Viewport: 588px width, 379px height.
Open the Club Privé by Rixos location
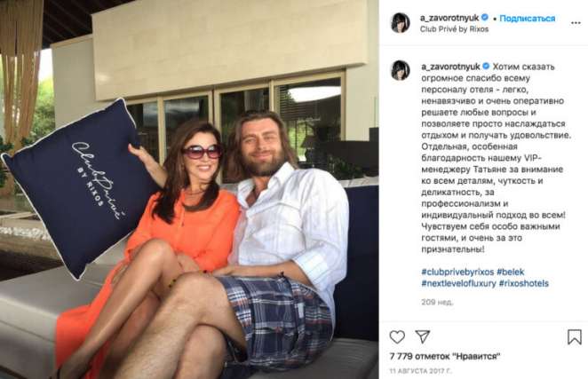tap(454, 29)
